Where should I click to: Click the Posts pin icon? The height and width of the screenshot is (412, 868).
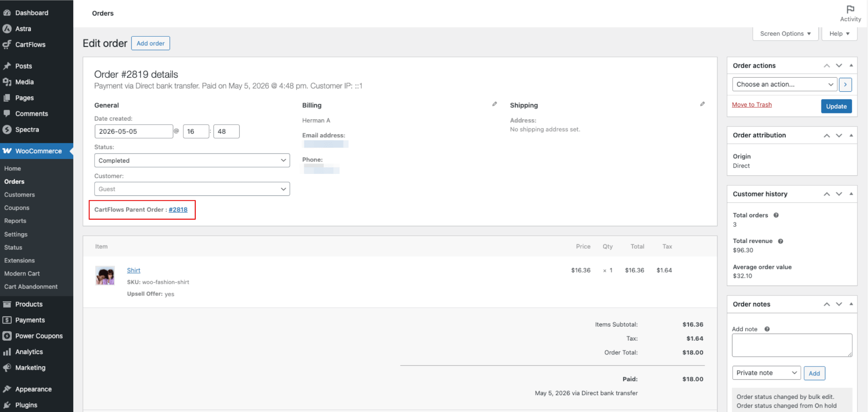point(7,66)
